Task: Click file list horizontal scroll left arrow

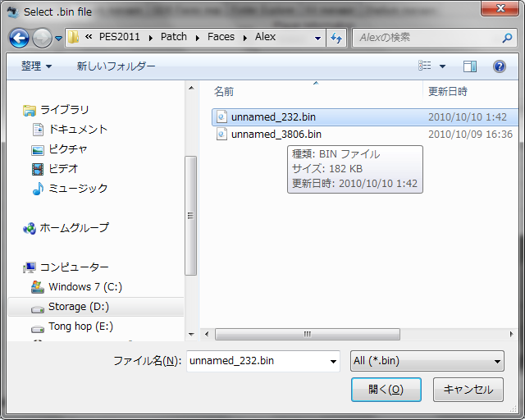Action: click(207, 334)
